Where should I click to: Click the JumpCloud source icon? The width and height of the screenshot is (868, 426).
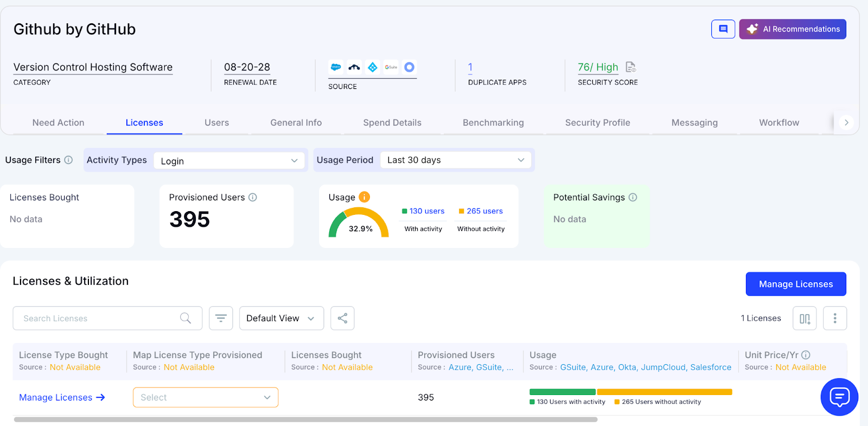(x=354, y=67)
